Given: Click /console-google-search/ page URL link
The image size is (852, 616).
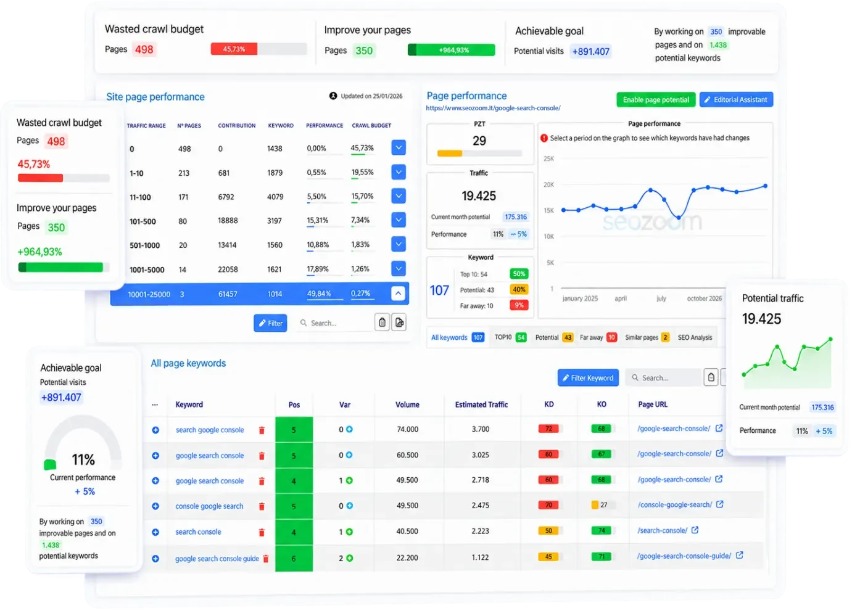Looking at the screenshot, I should point(675,504).
